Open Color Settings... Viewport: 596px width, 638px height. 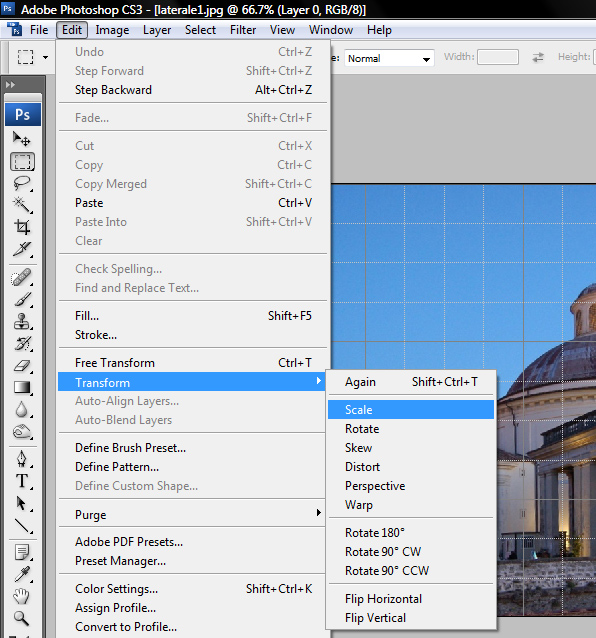[x=193, y=589]
